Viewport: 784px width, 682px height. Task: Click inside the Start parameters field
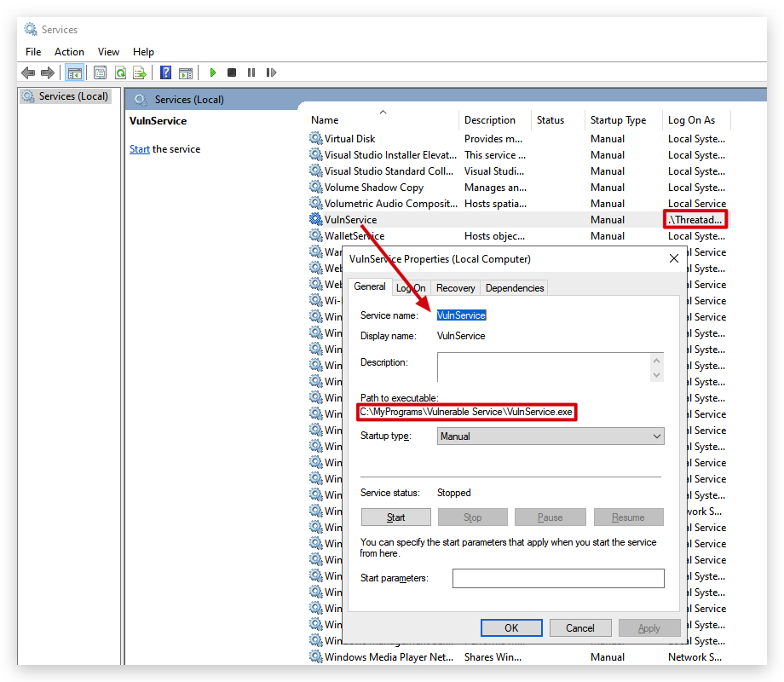tap(558, 578)
